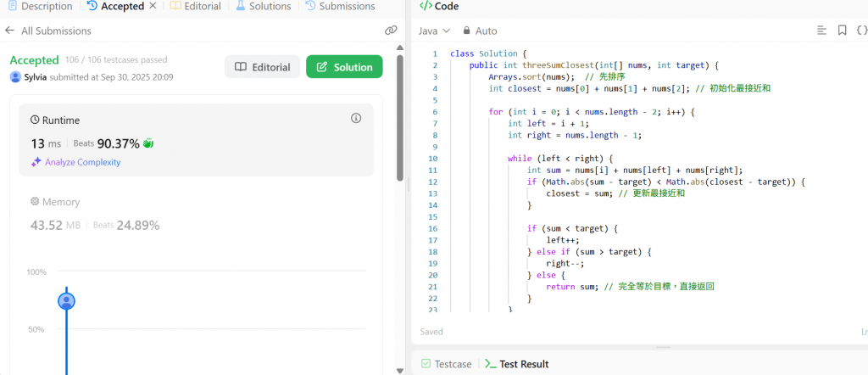Click the green Solution button
The image size is (868, 375).
pos(344,67)
